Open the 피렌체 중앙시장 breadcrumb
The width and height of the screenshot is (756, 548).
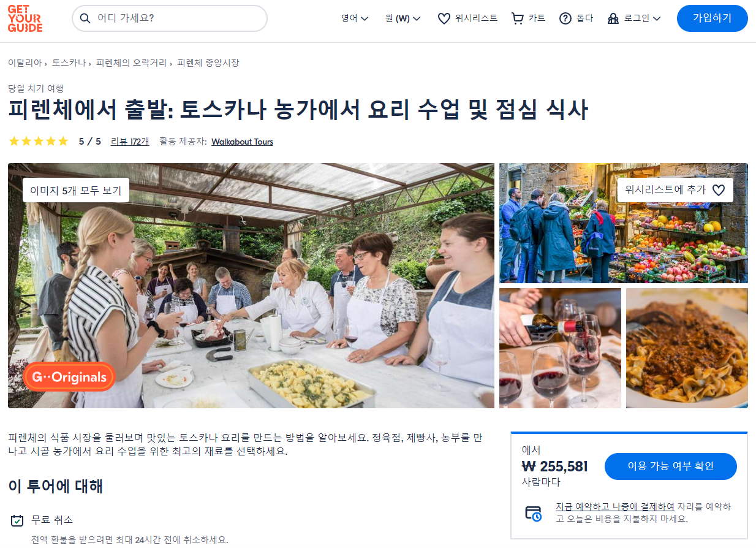pyautogui.click(x=208, y=63)
